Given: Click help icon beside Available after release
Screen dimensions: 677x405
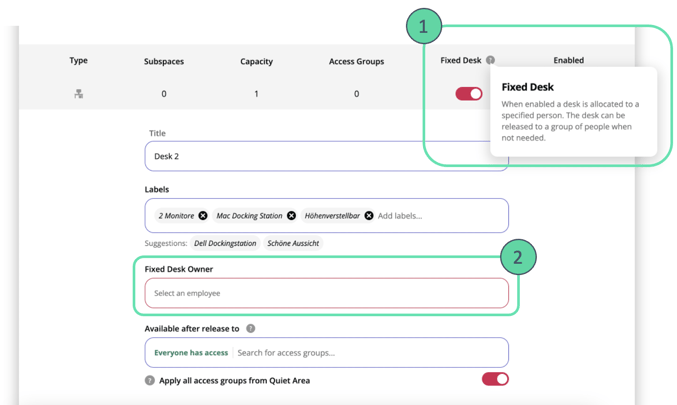Looking at the screenshot, I should pyautogui.click(x=250, y=328).
